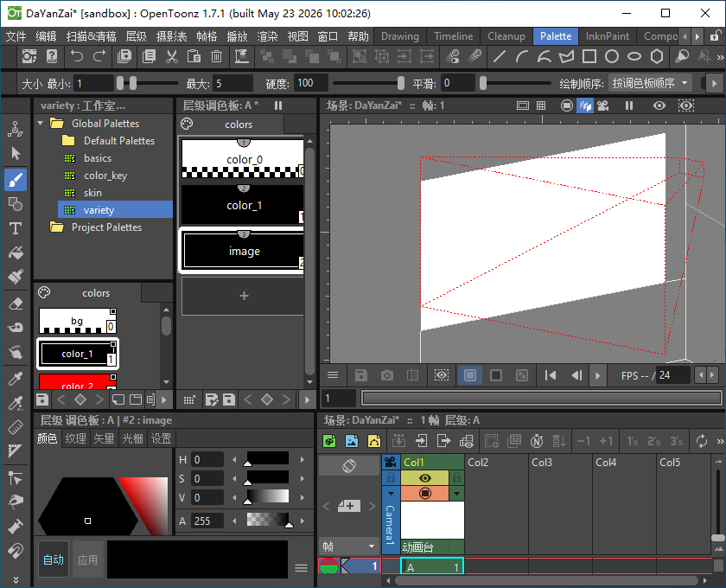Click the hardness (硬度) slider
Screen dimensions: 726x588
click(x=368, y=83)
